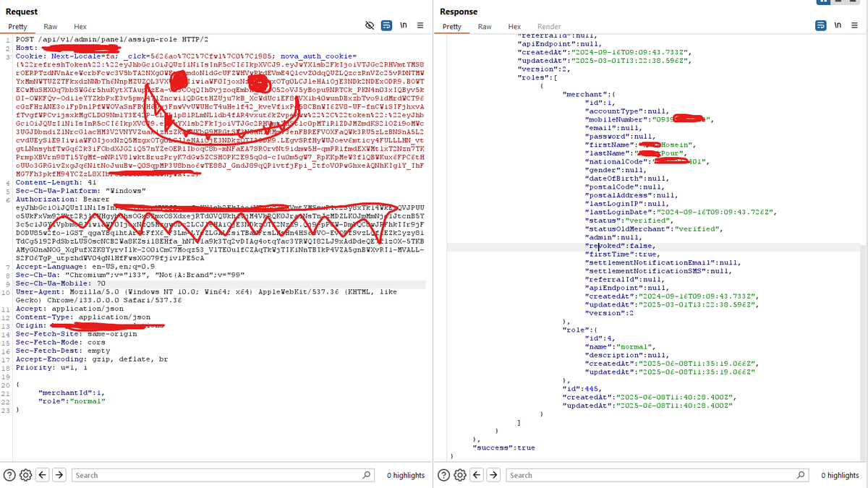Click the 'Priority: u=1, i' line

(x=51, y=367)
